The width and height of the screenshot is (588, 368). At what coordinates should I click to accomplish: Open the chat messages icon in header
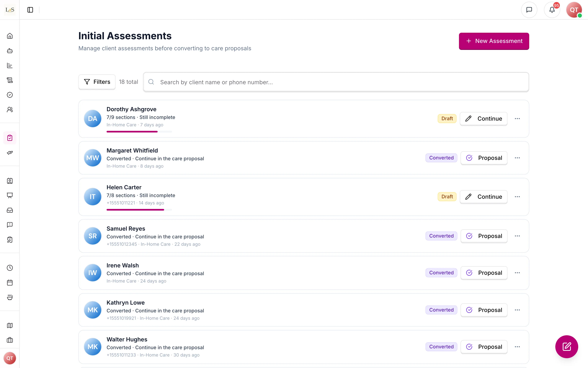pyautogui.click(x=529, y=10)
